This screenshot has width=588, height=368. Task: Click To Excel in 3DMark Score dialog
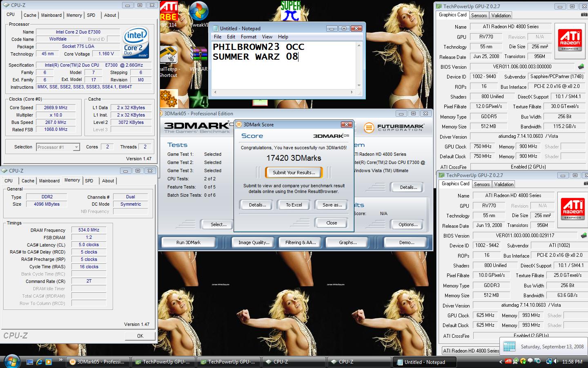(294, 205)
